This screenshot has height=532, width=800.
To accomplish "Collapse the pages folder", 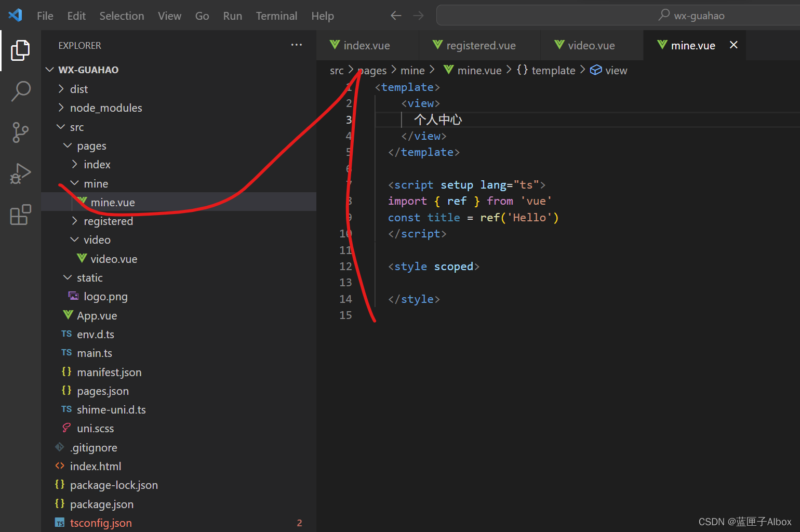I will tap(68, 145).
